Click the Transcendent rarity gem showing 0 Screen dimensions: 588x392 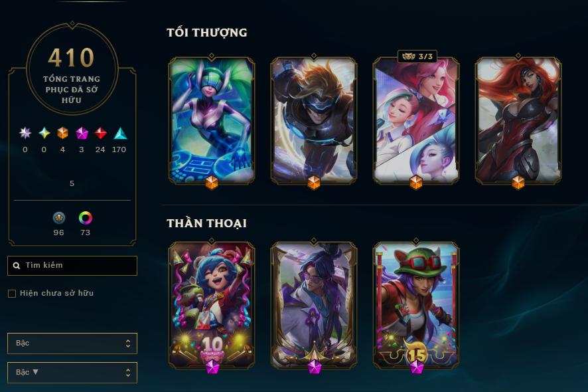25,133
